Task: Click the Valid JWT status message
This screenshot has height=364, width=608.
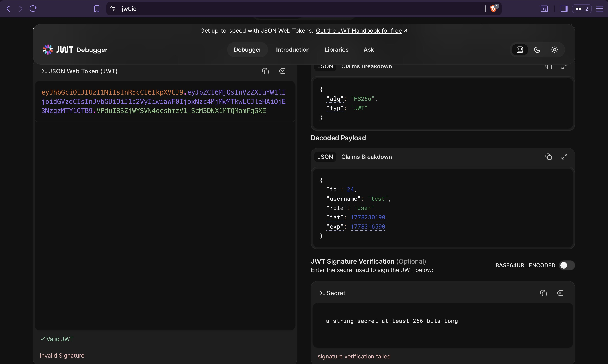Action: 57,339
